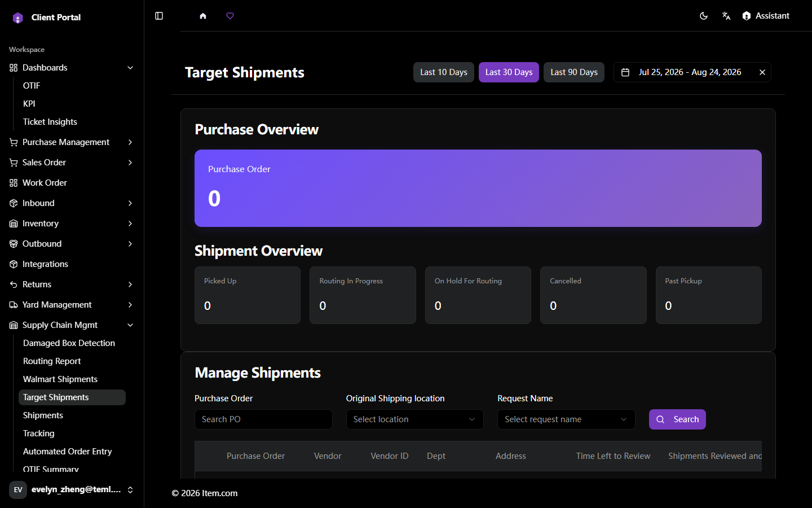Viewport: 812px width, 508px height.
Task: Switch theme with the moon icon
Action: pyautogui.click(x=704, y=16)
